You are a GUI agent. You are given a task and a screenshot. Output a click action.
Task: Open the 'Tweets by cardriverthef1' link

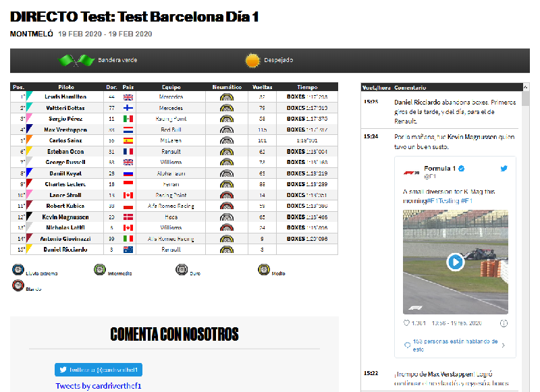pos(99,386)
